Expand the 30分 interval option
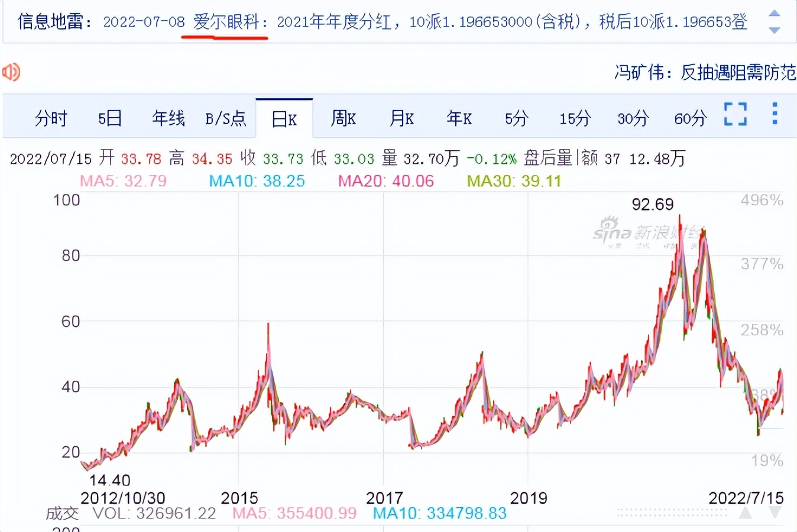 coord(631,118)
